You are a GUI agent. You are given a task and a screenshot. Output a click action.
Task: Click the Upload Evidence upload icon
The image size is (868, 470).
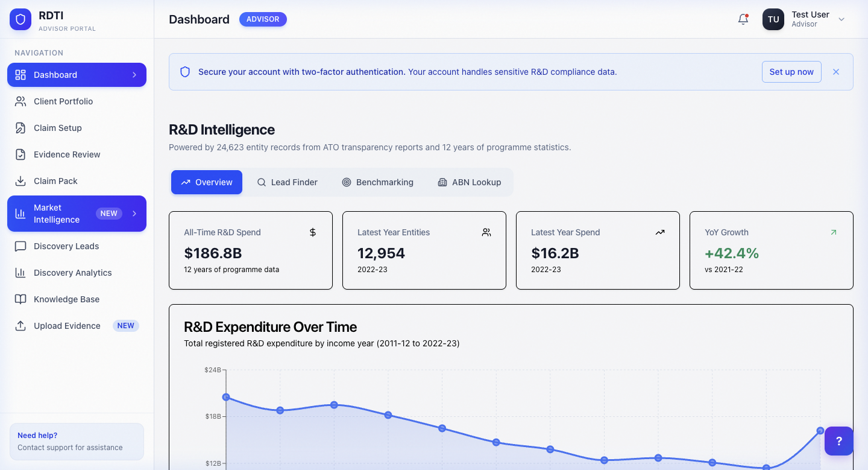pyautogui.click(x=20, y=326)
